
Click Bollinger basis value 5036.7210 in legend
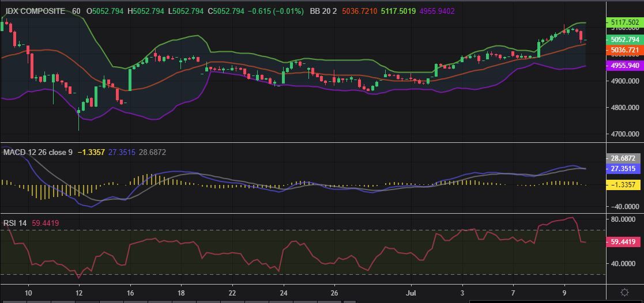[360, 12]
